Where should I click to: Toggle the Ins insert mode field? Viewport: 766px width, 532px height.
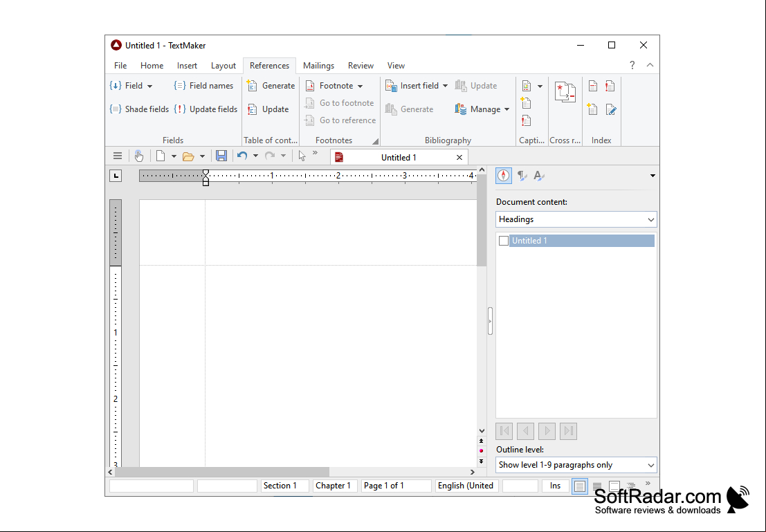(x=555, y=486)
